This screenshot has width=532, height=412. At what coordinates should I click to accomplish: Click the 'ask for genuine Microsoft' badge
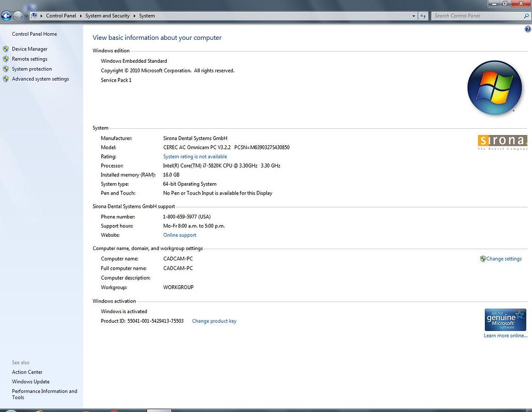pos(505,320)
